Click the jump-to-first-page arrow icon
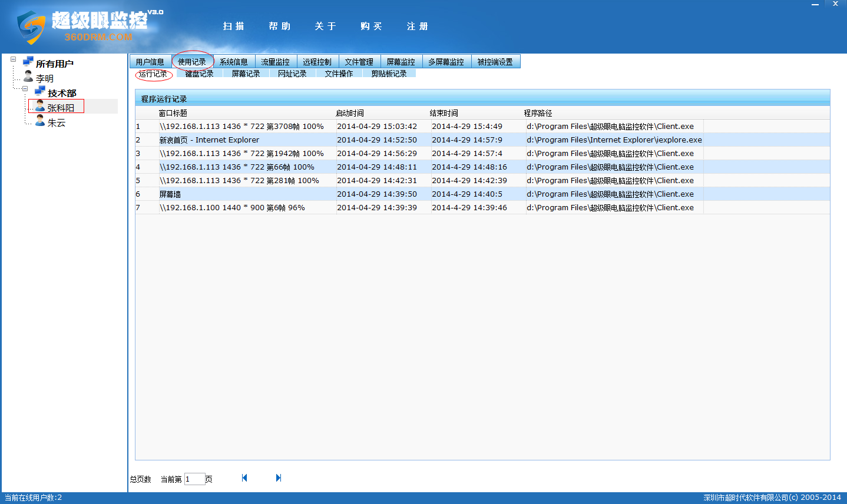The width and height of the screenshot is (847, 504). pyautogui.click(x=244, y=478)
